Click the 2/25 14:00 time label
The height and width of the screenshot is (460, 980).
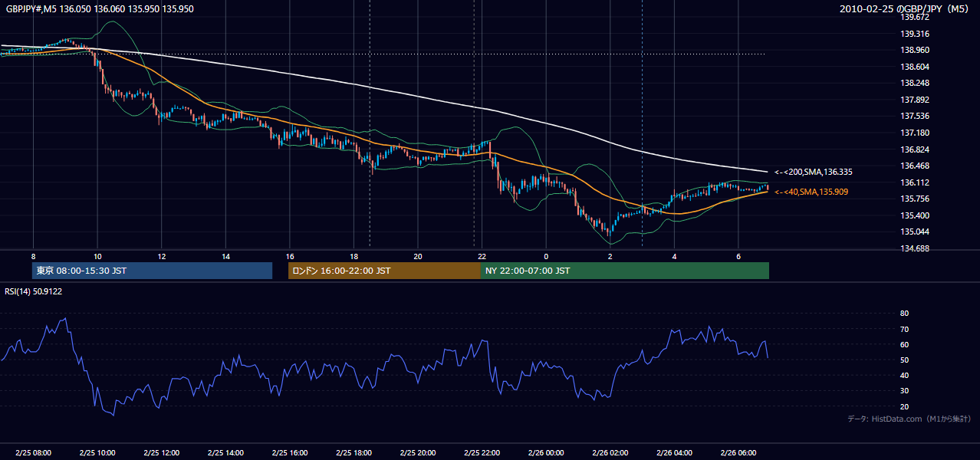(225, 453)
